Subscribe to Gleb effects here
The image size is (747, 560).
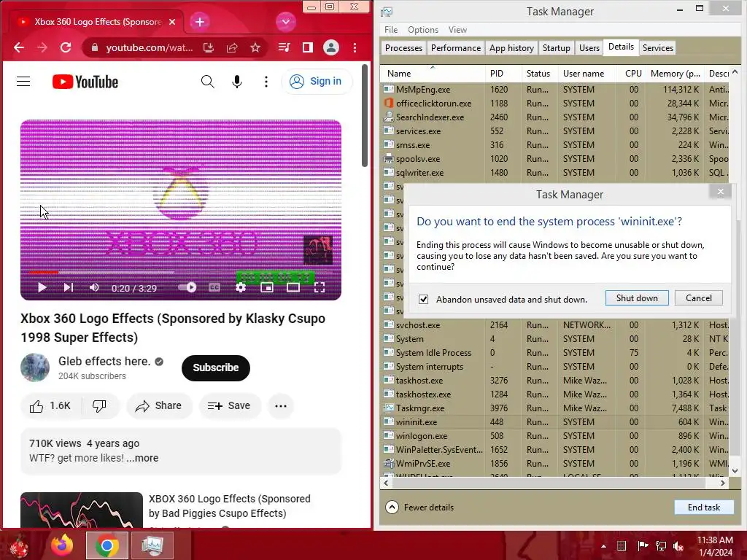point(216,367)
